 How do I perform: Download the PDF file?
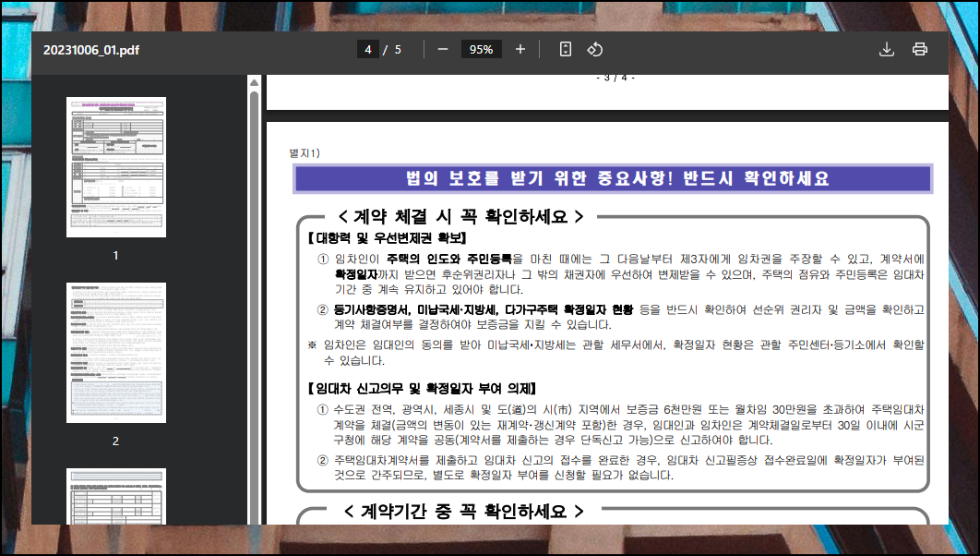point(886,49)
